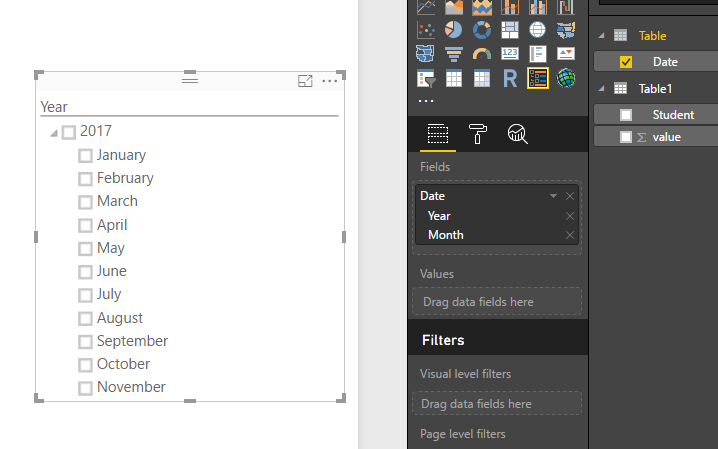
Task: Check the value field checkbox
Action: coord(626,137)
